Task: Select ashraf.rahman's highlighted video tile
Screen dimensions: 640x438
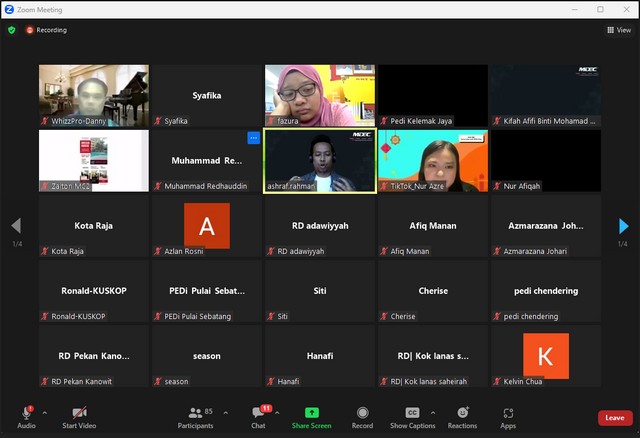Action: pos(320,160)
